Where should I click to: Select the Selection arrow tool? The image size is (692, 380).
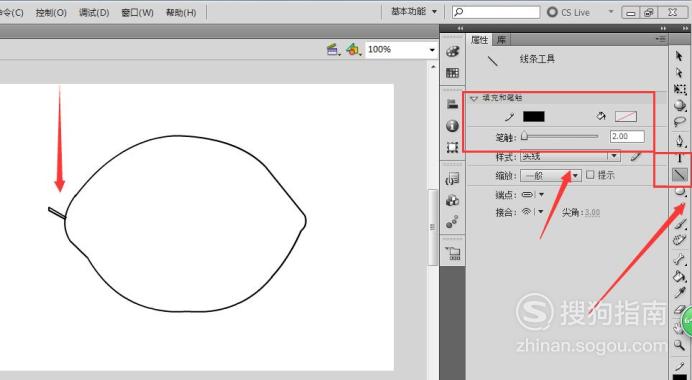click(679, 56)
